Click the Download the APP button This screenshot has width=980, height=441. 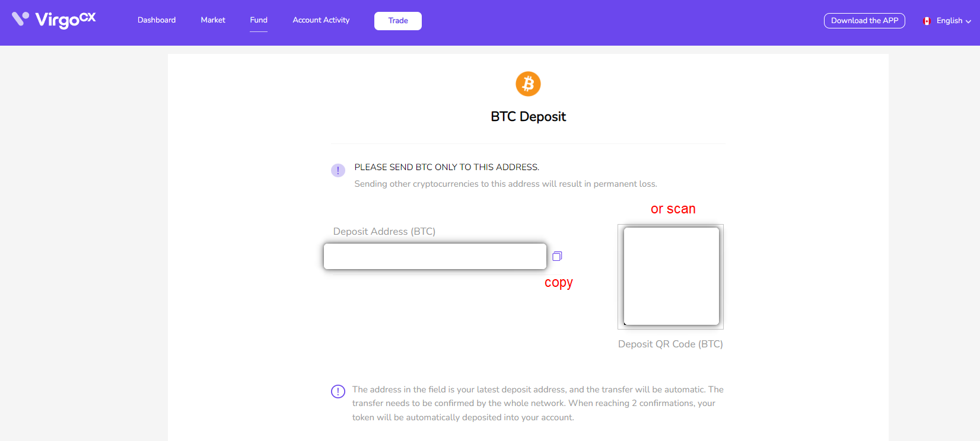click(864, 21)
